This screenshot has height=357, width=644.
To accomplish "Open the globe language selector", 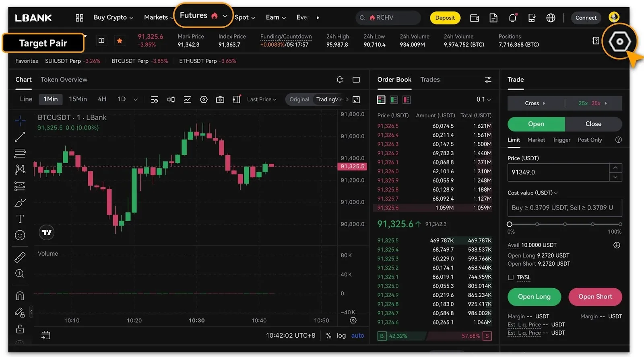I will [551, 18].
